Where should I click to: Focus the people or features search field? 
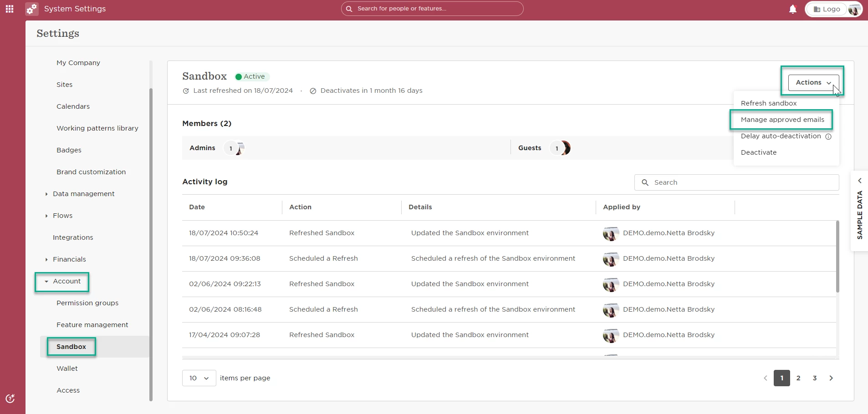tap(432, 9)
